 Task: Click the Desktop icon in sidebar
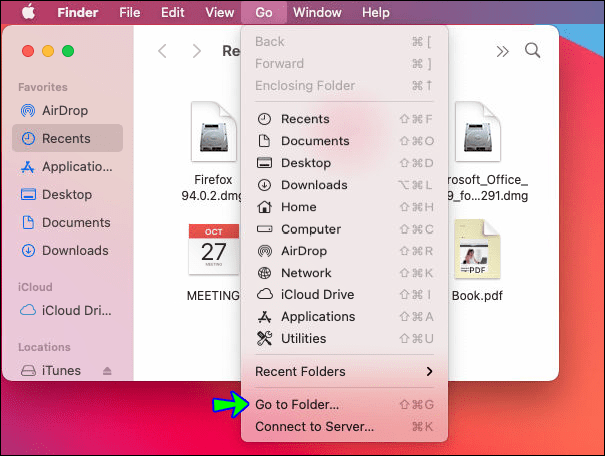(28, 194)
